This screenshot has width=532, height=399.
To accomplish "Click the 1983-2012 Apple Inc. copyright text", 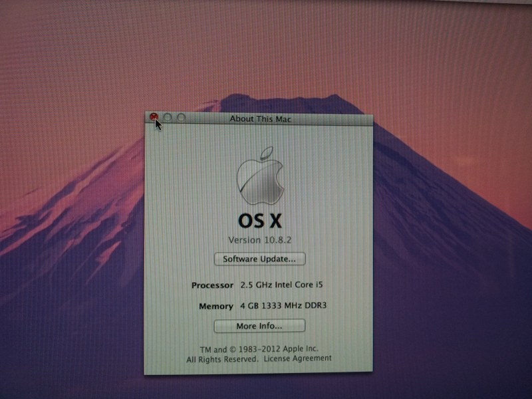I will [x=259, y=349].
